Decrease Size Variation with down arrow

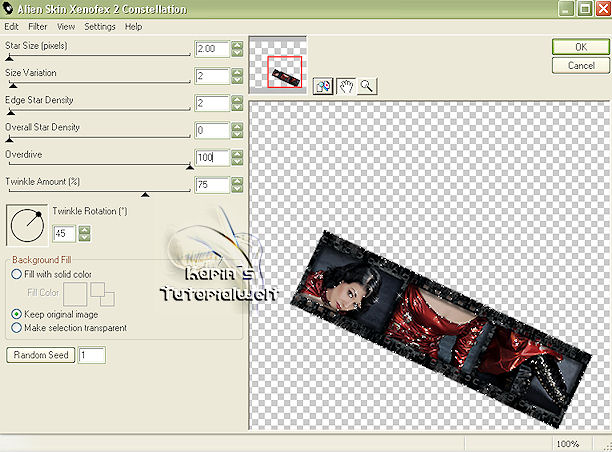pyautogui.click(x=237, y=80)
